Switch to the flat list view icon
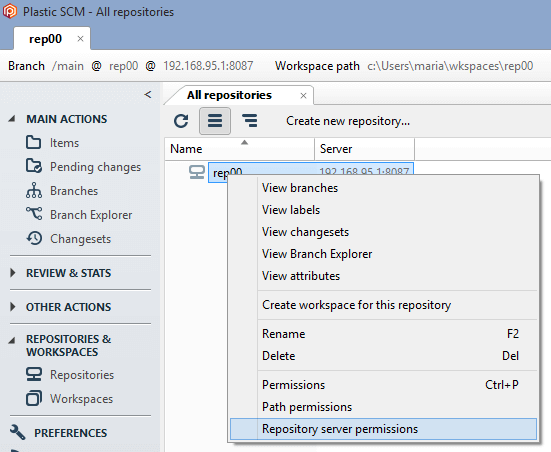The image size is (551, 452). point(215,121)
